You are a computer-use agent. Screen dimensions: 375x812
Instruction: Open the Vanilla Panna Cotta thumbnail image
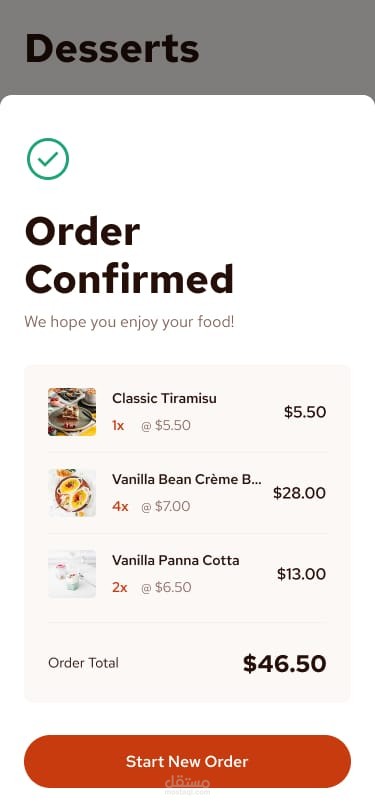(x=72, y=574)
